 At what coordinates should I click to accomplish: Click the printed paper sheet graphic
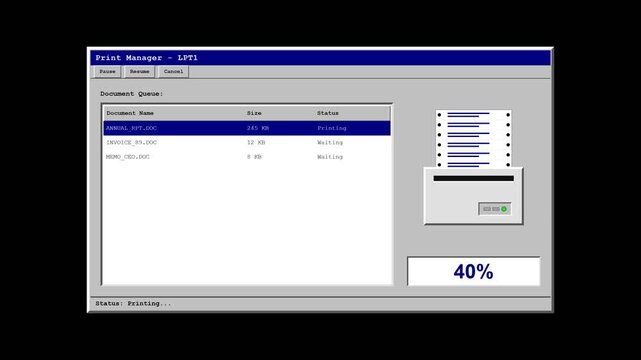(x=473, y=139)
